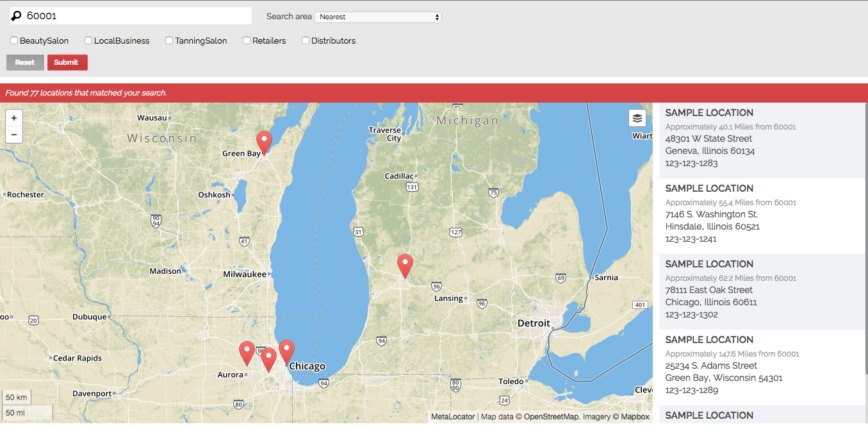
Task: Open the MetaLocator attribution link
Action: coord(453,417)
